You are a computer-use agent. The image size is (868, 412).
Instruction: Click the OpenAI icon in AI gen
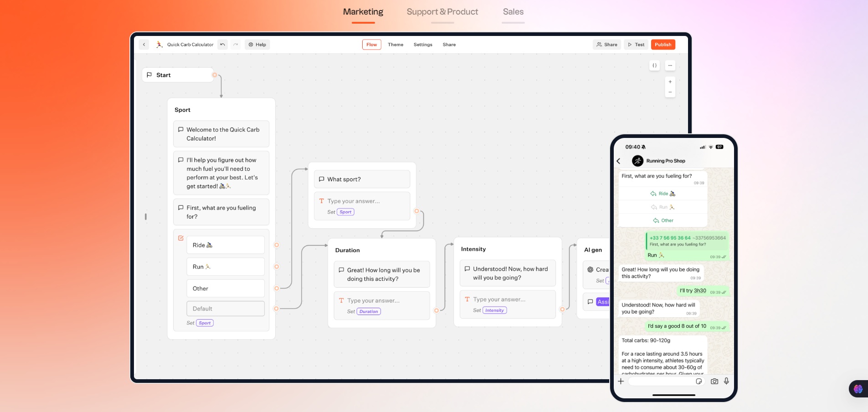click(591, 270)
